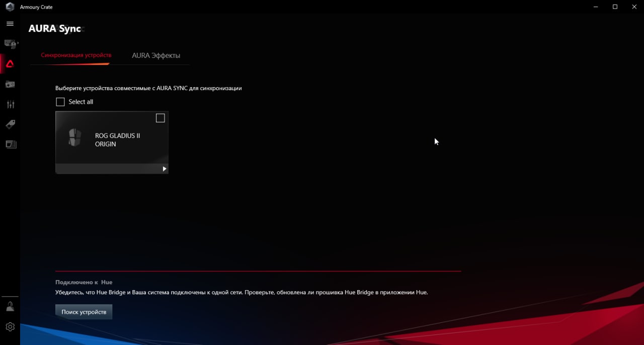
Task: Select the AURA Sync triangle sidebar icon
Action: click(x=10, y=64)
